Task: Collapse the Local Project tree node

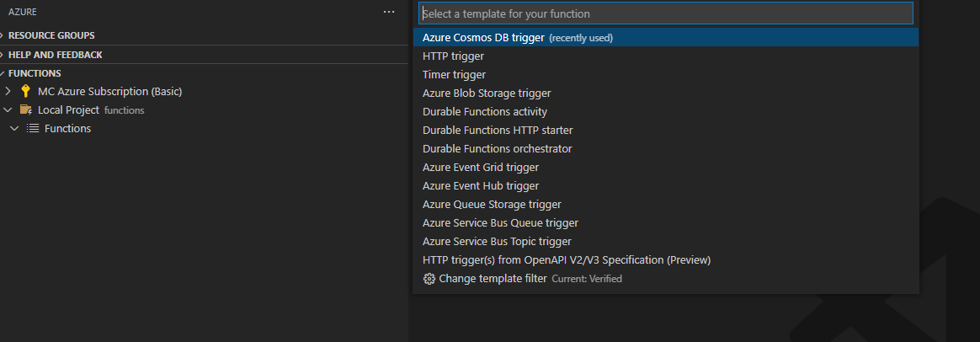Action: 8,110
